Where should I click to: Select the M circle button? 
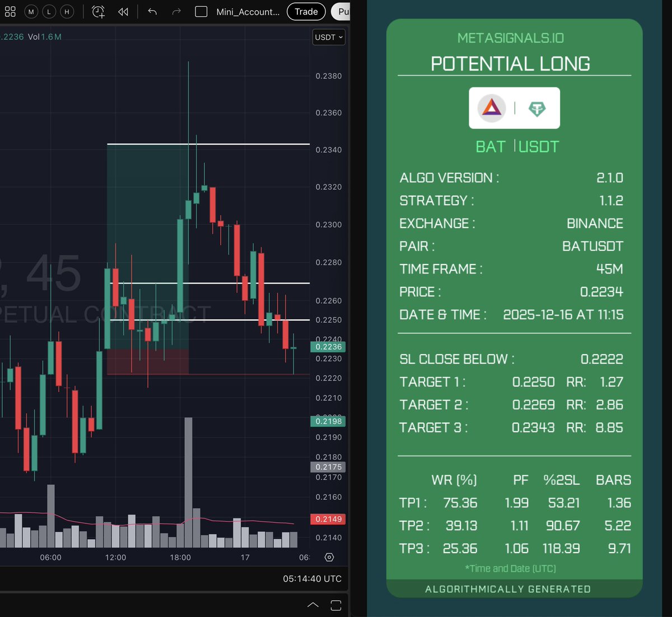point(31,11)
